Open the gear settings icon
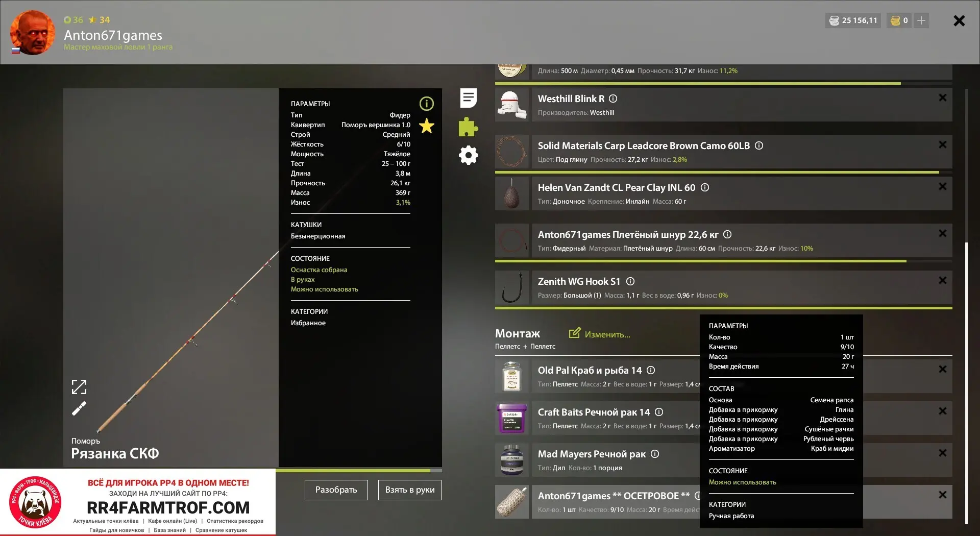This screenshot has height=536, width=980. pyautogui.click(x=468, y=155)
